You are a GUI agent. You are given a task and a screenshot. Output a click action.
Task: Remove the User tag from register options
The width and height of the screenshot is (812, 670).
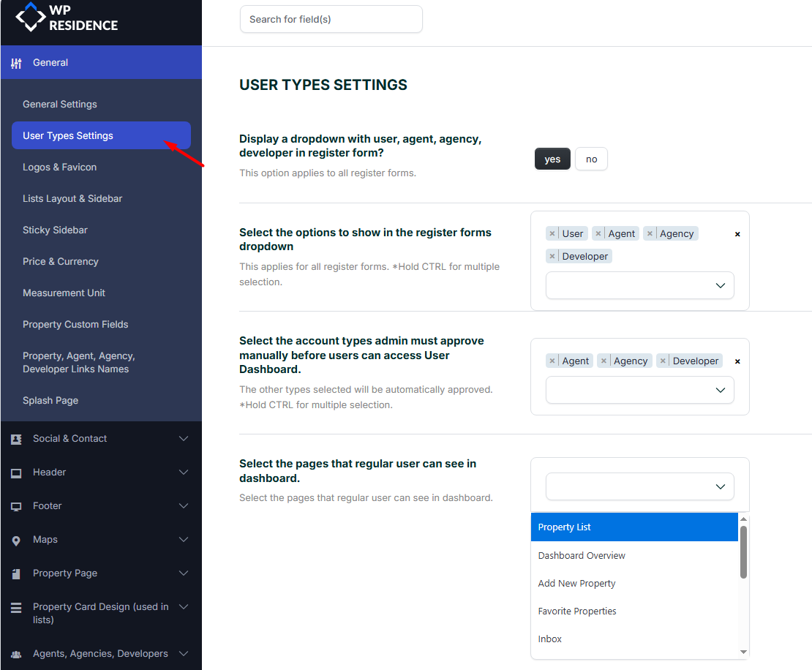pos(552,234)
